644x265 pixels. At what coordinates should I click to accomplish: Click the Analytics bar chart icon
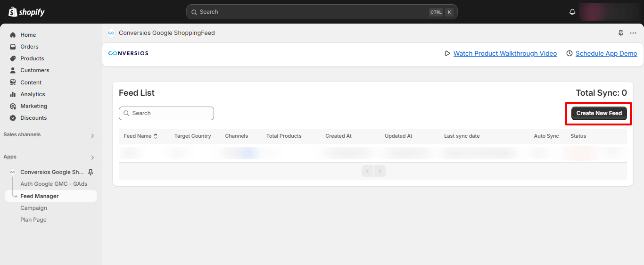coord(13,94)
